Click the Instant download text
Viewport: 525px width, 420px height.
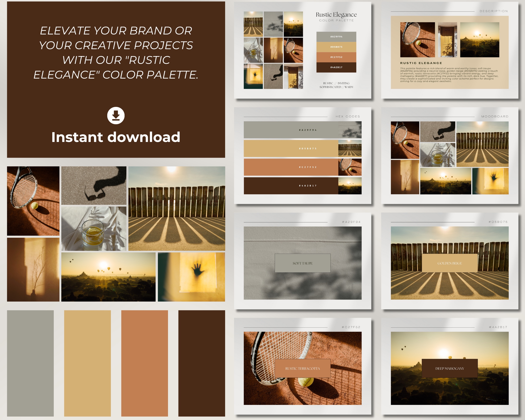(116, 138)
